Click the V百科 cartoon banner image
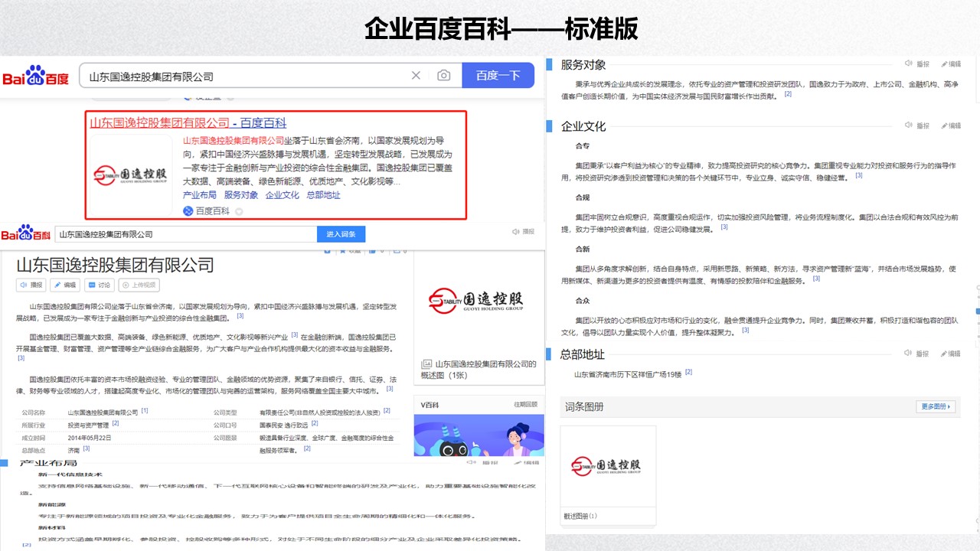This screenshot has height=551, width=980. tap(479, 435)
